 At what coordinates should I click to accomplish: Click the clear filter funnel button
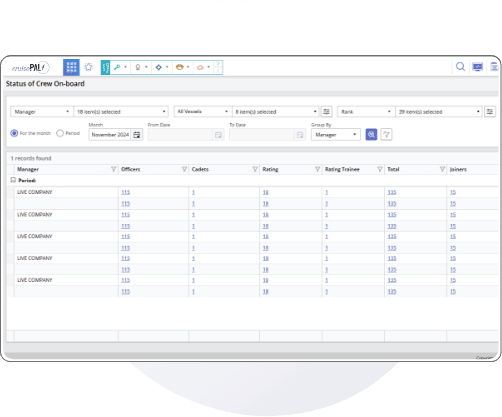point(386,134)
